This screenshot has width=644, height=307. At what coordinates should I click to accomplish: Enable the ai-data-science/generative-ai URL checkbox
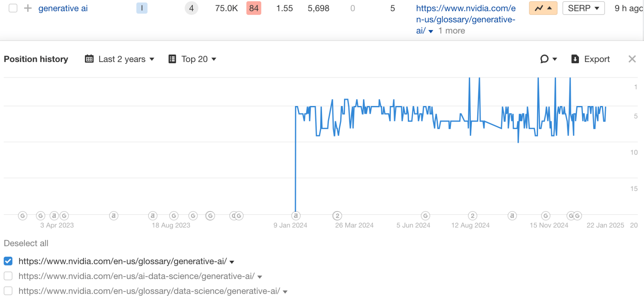click(8, 276)
